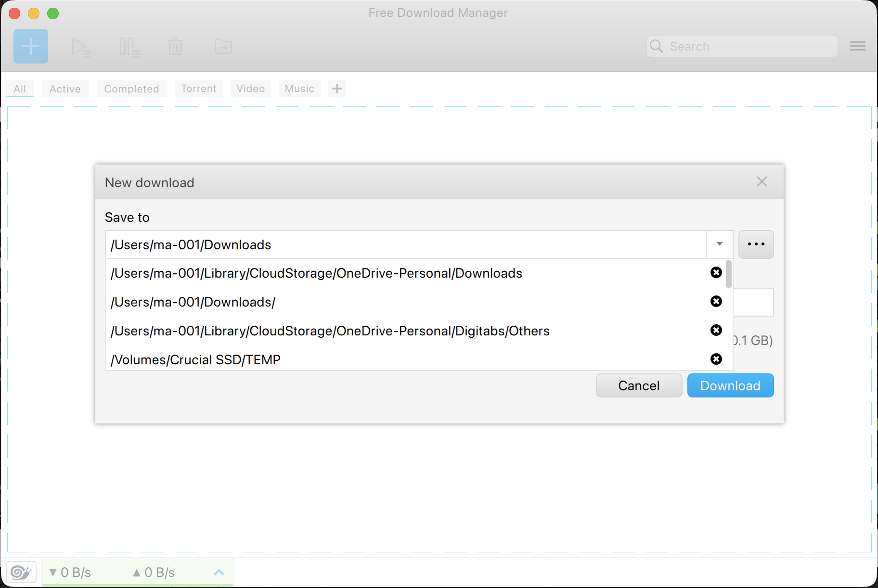Screen dimensions: 878x588
Task: Click the blue plus add-download button
Action: pyautogui.click(x=31, y=46)
